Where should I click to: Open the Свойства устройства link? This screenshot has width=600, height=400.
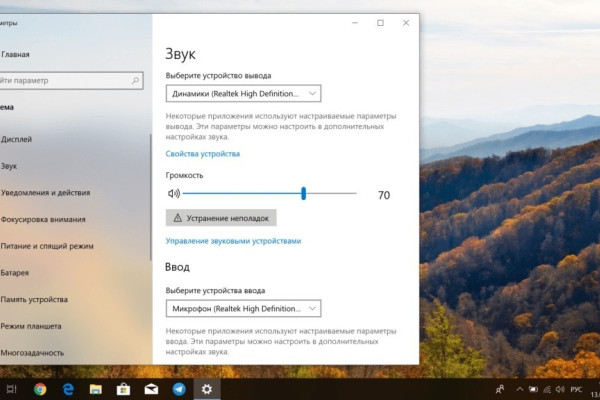(x=202, y=154)
